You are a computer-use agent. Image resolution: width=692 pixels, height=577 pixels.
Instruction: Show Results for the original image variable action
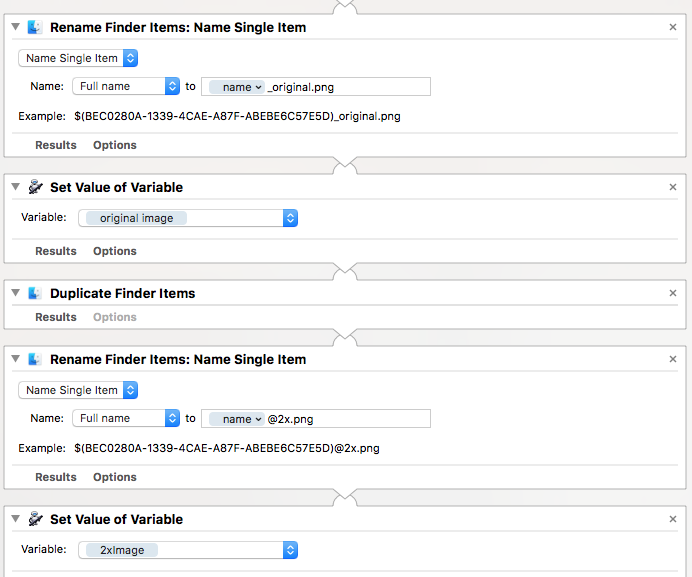[x=56, y=251]
